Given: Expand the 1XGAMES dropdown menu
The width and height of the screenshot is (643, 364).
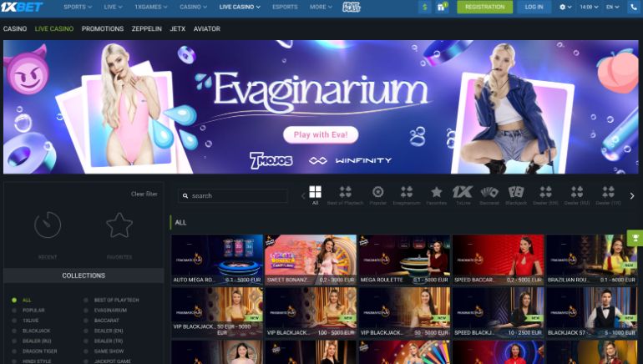Looking at the screenshot, I should click(x=150, y=7).
